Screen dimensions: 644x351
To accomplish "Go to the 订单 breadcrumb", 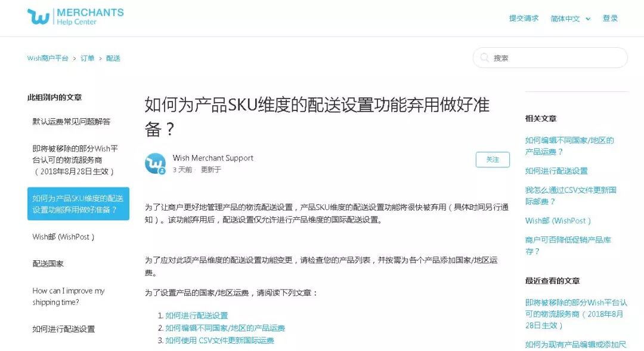I will pyautogui.click(x=87, y=59).
